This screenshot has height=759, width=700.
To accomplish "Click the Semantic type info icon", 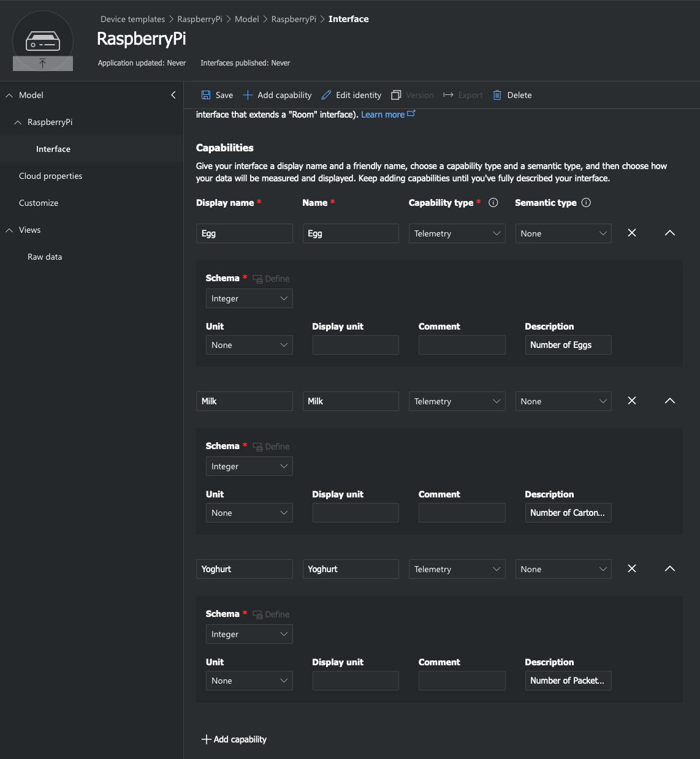I will (586, 203).
